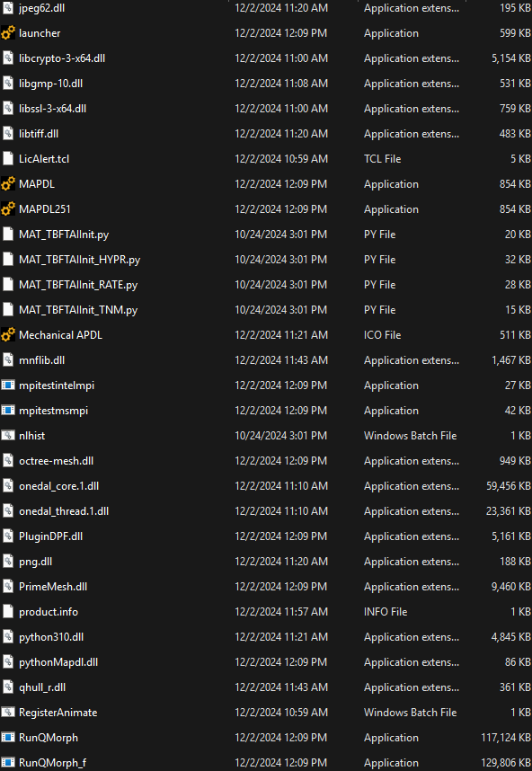This screenshot has height=771, width=532.
Task: Select the launcher application gear icon
Action: pos(8,33)
